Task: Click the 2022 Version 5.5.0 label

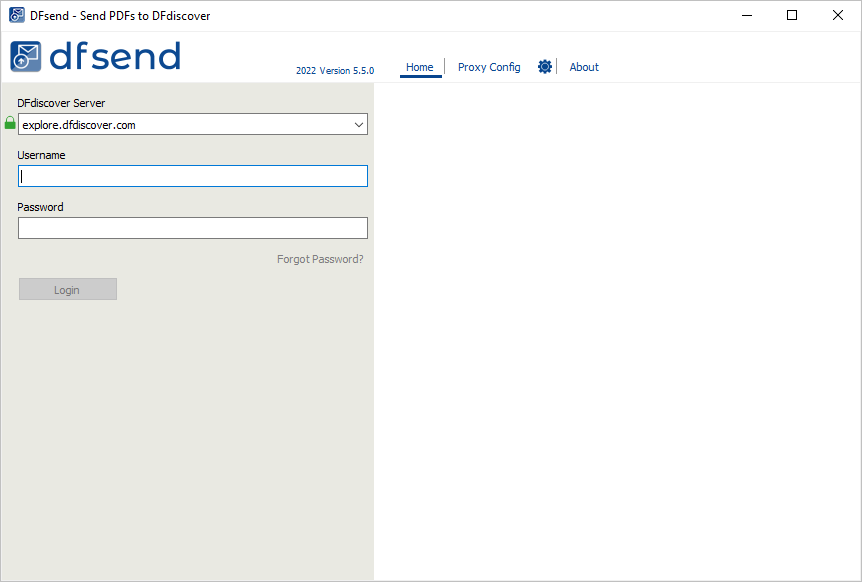Action: click(335, 70)
